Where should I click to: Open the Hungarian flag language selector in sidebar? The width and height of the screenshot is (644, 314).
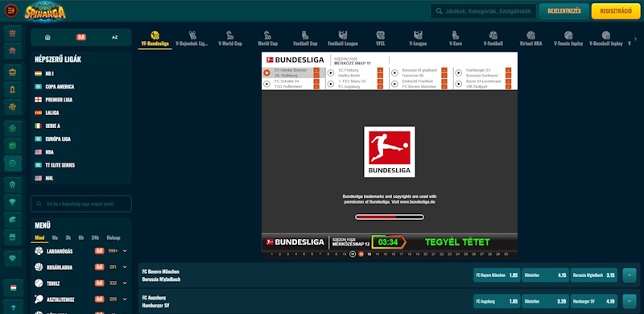13,287
